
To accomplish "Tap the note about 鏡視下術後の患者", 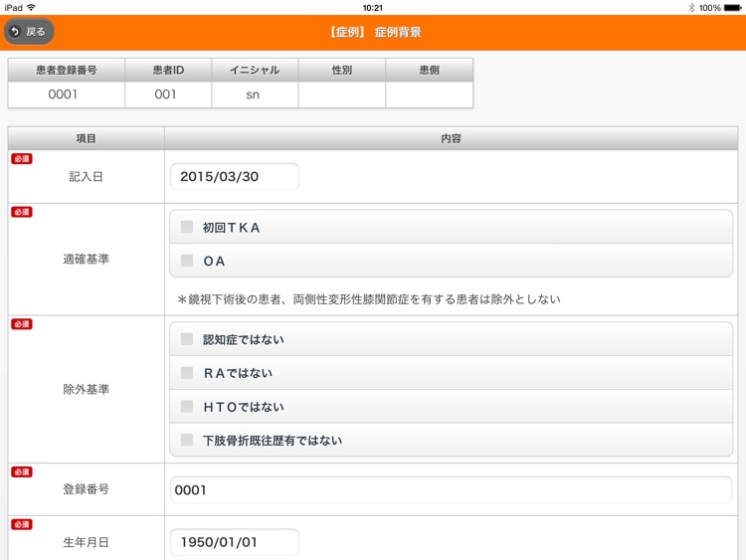I will coord(369,299).
